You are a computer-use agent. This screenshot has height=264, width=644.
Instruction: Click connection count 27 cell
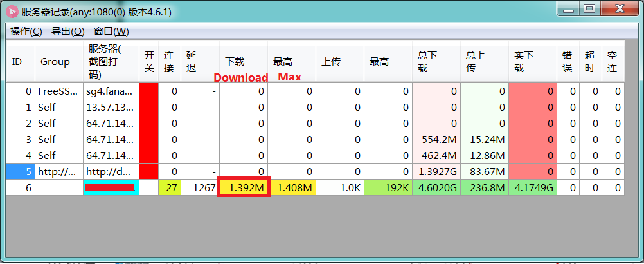pos(169,187)
